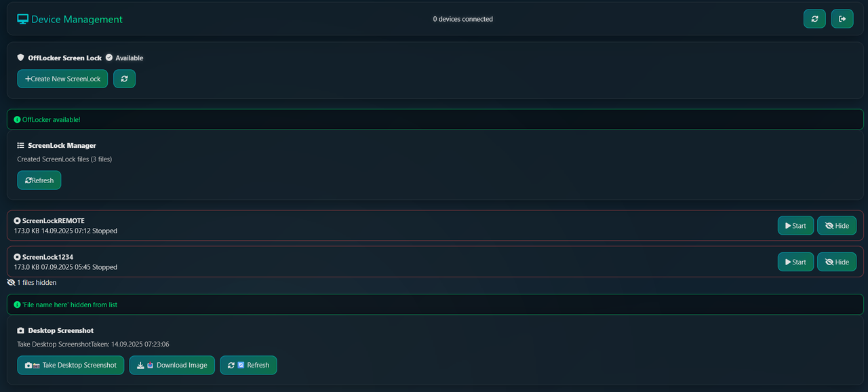Viewport: 868px width, 392px height.
Task: Create a new ScreenLock
Action: tap(62, 79)
